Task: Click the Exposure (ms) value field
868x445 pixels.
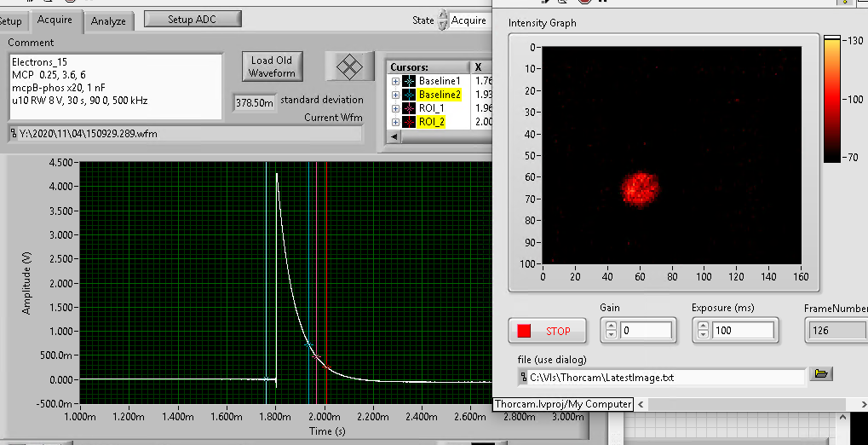Action: (741, 331)
